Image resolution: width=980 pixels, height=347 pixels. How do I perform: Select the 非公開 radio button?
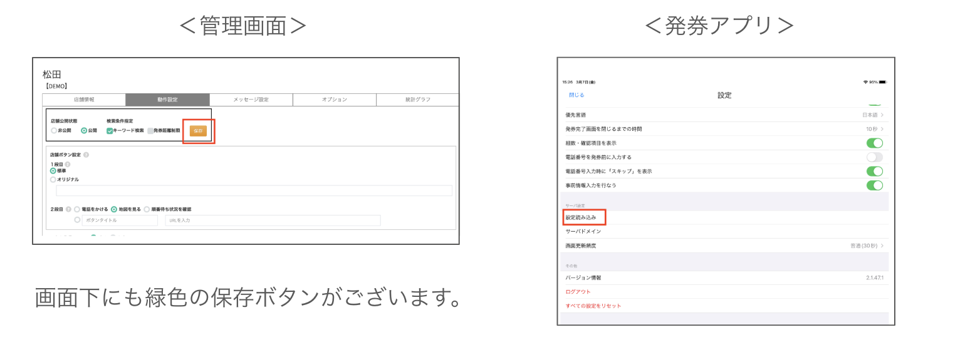click(54, 131)
